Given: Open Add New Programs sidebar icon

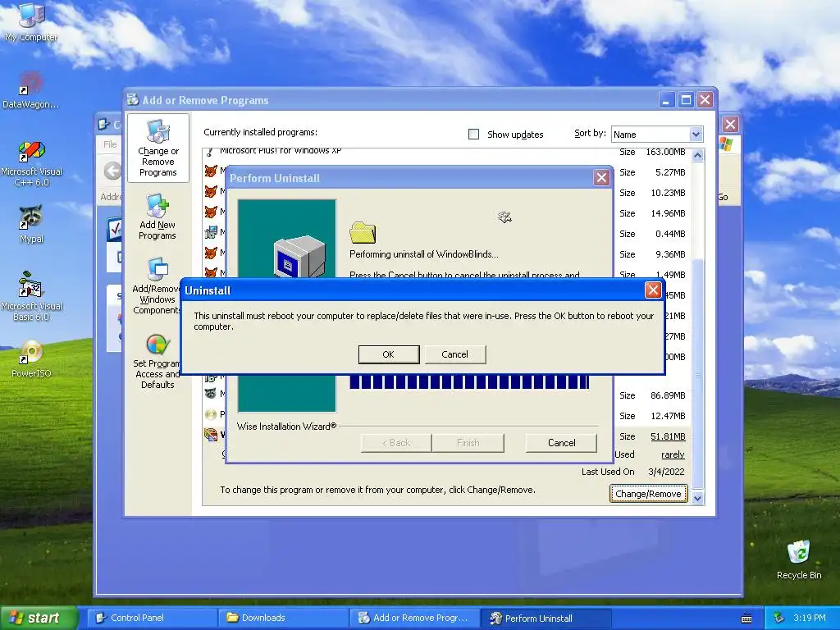Looking at the screenshot, I should pyautogui.click(x=157, y=217).
